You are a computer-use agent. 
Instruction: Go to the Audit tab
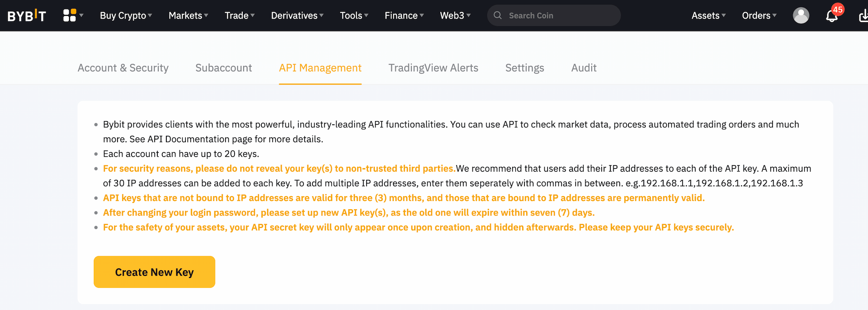tap(584, 68)
